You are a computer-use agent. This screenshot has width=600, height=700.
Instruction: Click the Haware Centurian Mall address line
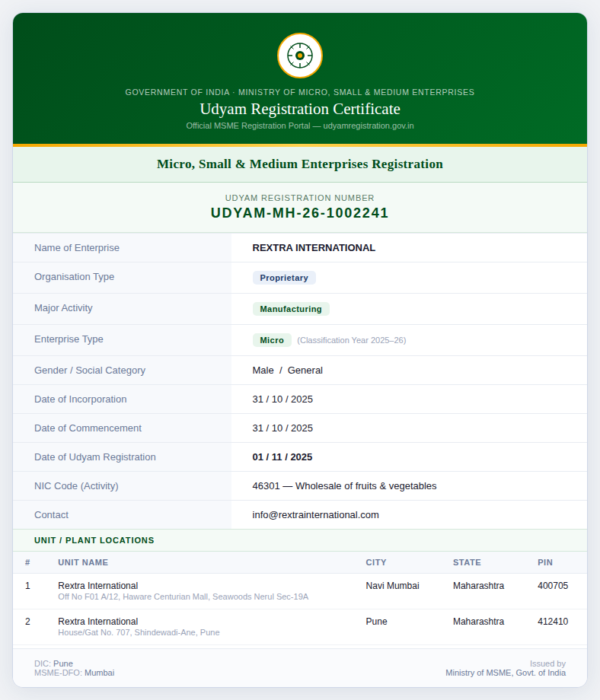pyautogui.click(x=184, y=597)
